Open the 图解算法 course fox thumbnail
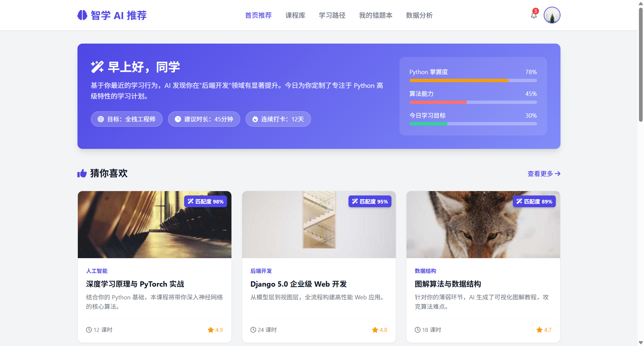Image resolution: width=644 pixels, height=346 pixels. click(x=483, y=225)
